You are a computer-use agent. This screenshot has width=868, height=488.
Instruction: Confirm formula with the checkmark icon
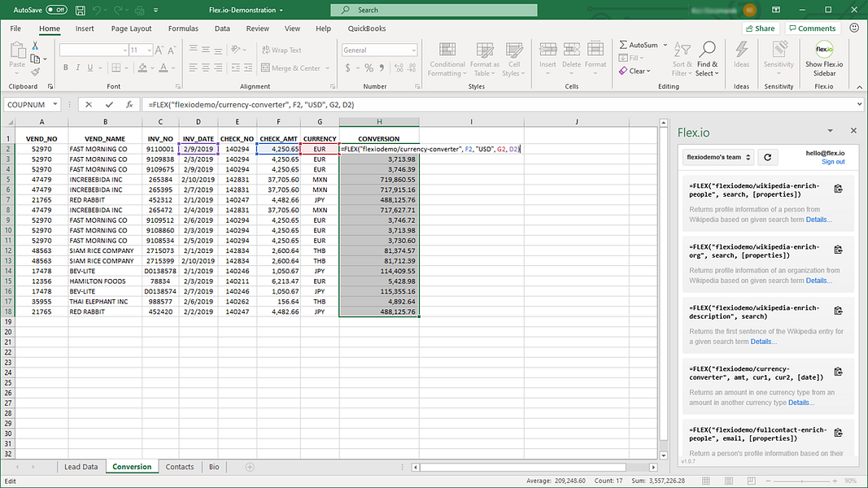click(x=109, y=105)
